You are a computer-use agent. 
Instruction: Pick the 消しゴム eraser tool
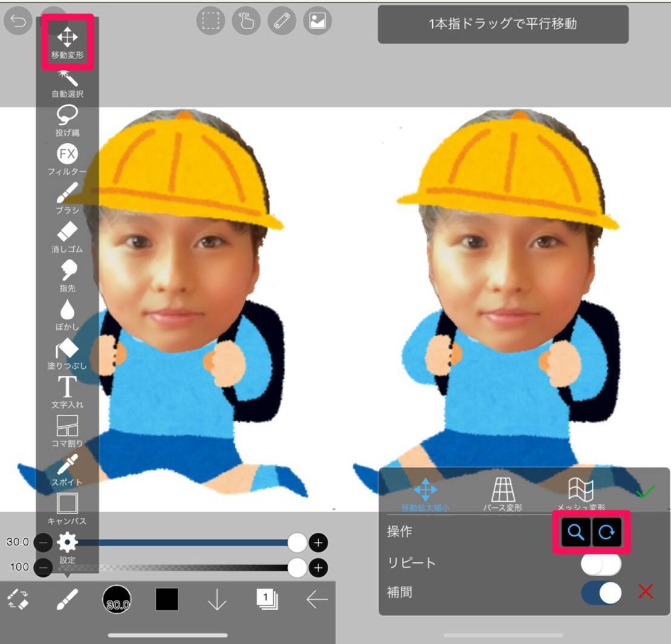pyautogui.click(x=67, y=238)
